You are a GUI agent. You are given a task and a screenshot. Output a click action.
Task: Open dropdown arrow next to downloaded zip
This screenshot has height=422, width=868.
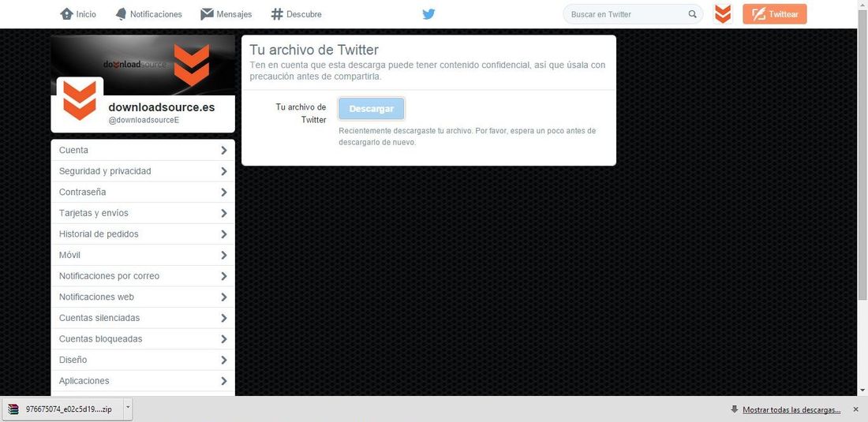[x=128, y=410]
